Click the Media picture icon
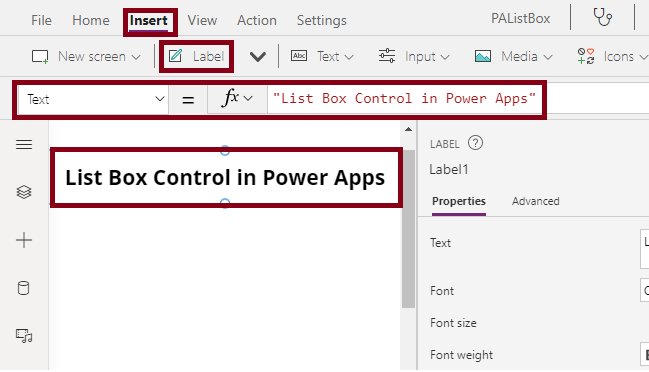The image size is (649, 372). click(483, 56)
